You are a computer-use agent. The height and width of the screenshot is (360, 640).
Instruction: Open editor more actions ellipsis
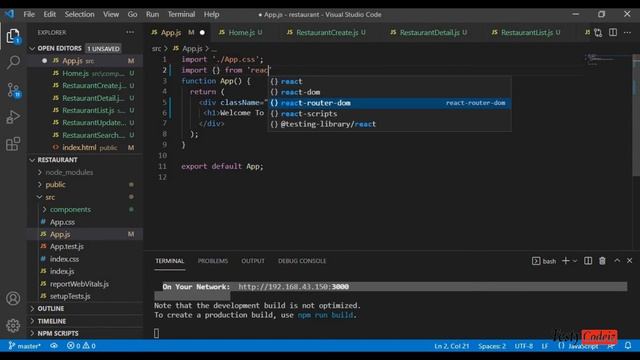click(627, 32)
